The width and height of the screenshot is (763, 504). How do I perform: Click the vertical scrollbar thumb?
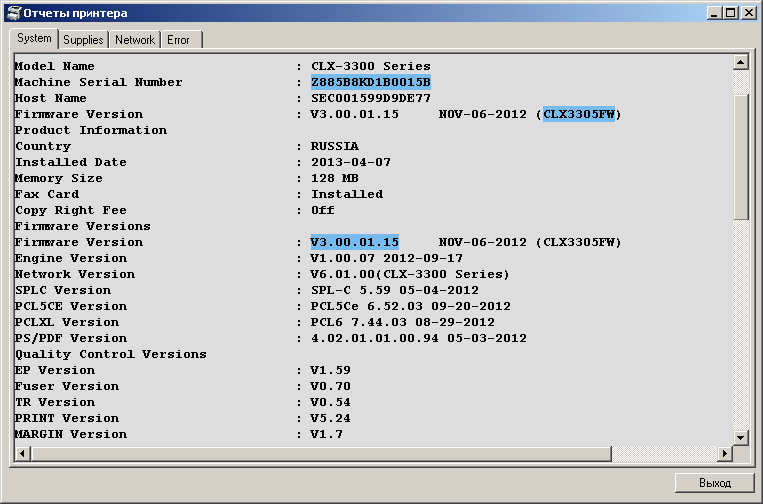pos(741,157)
